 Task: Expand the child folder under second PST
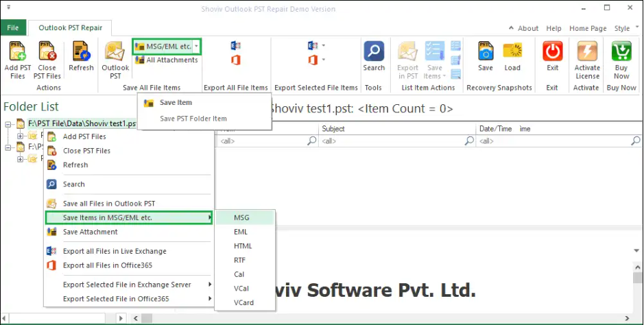[x=20, y=159]
